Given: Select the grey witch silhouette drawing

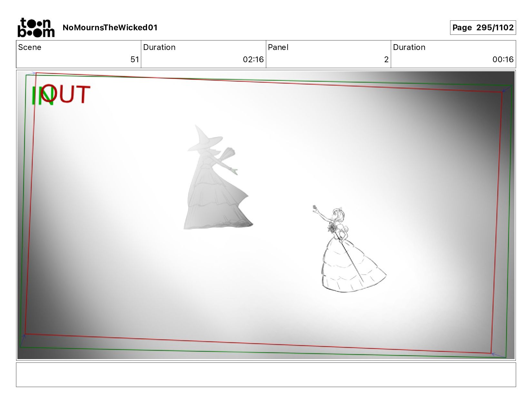Looking at the screenshot, I should click(218, 177).
